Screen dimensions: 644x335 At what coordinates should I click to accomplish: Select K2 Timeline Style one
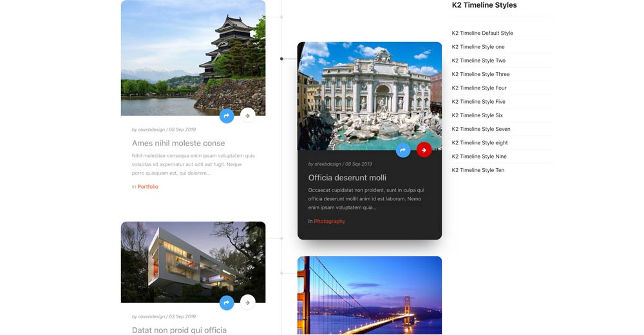(478, 47)
